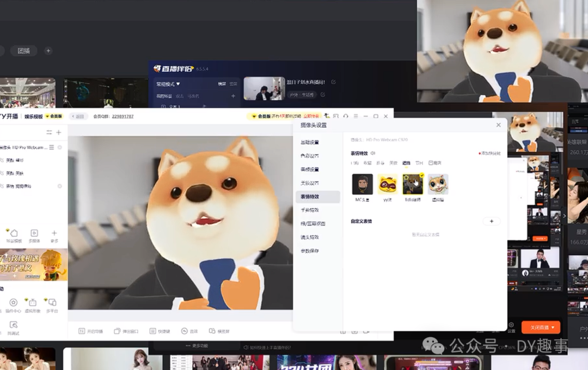Switch to 美妆 expression tab

[x=393, y=163]
